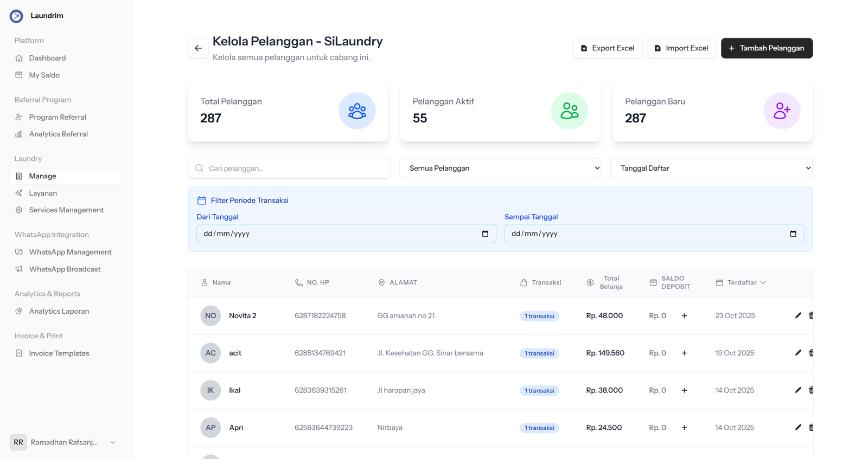Sort by Terdaftar column header
This screenshot has width=868, height=459.
[742, 282]
